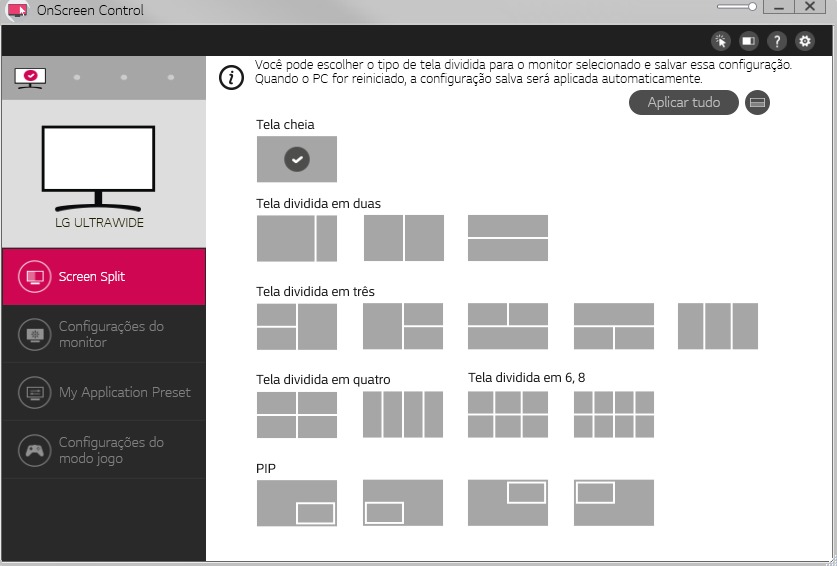The height and width of the screenshot is (566, 837).
Task: Pick three-split layout with wide bottom pane
Action: pos(508,326)
